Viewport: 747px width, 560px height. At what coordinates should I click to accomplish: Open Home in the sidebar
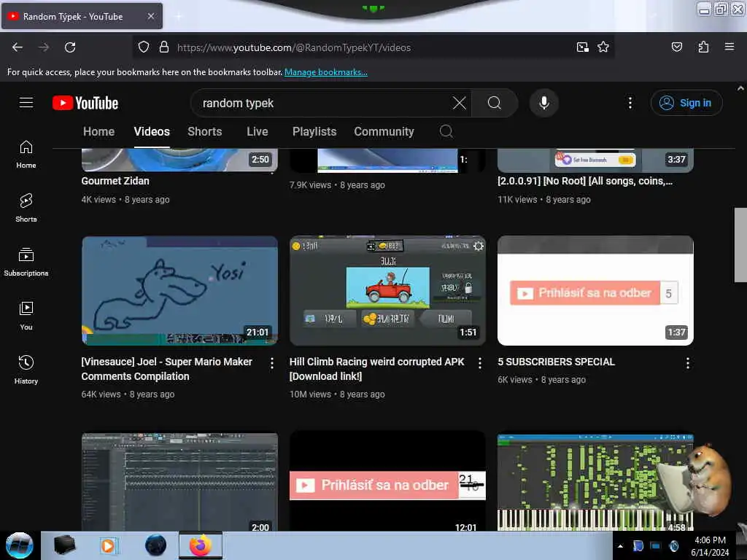click(x=26, y=155)
